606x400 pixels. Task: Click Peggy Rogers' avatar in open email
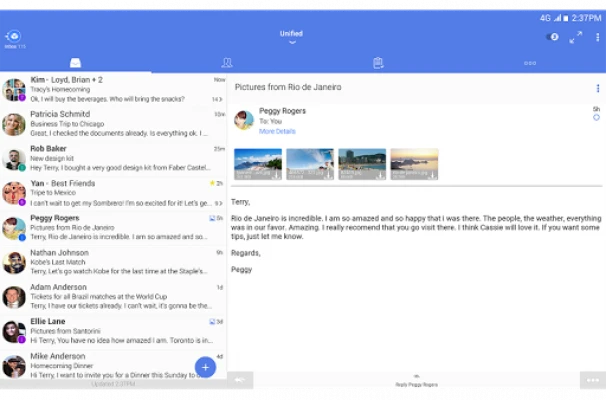(243, 120)
